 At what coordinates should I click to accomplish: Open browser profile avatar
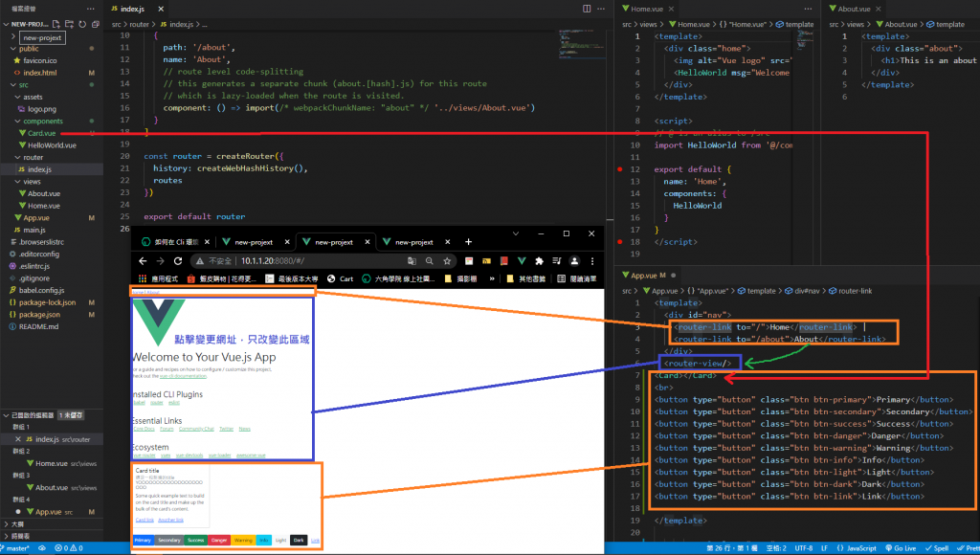tap(574, 261)
